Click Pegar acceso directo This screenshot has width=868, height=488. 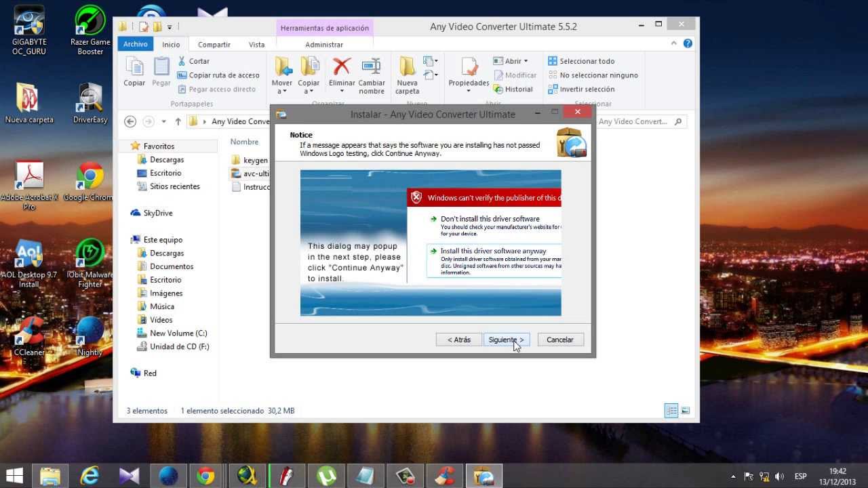tap(217, 89)
